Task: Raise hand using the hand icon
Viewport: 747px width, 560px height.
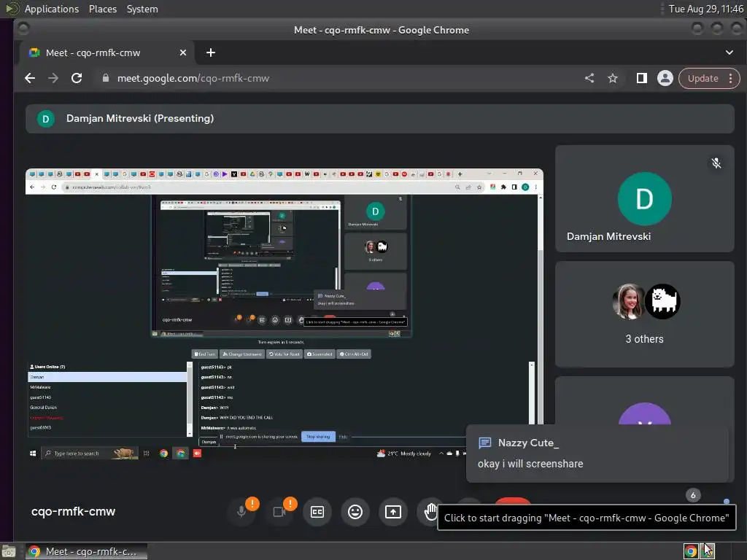Action: tap(430, 512)
